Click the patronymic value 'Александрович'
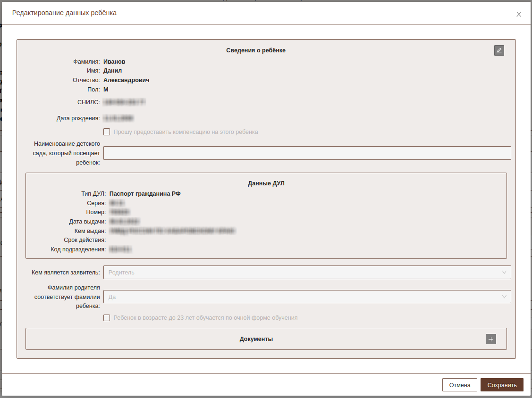Image resolution: width=532 pixels, height=398 pixels. (126, 80)
